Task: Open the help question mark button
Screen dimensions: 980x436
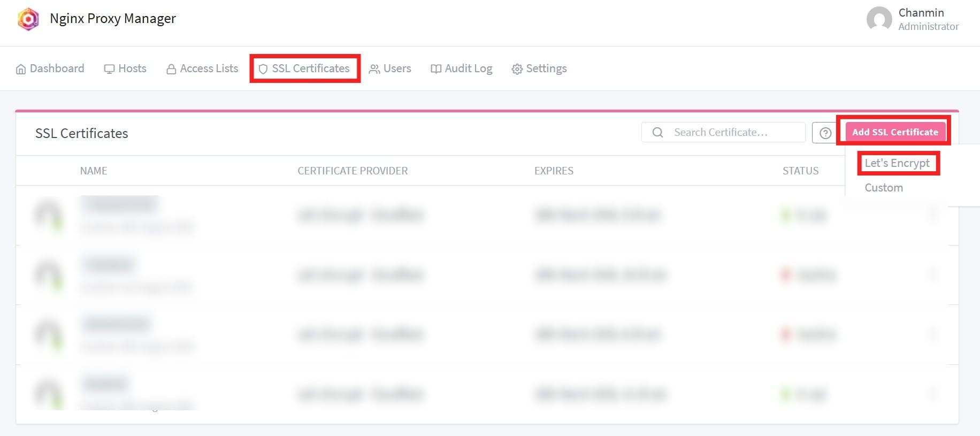Action: (x=825, y=133)
